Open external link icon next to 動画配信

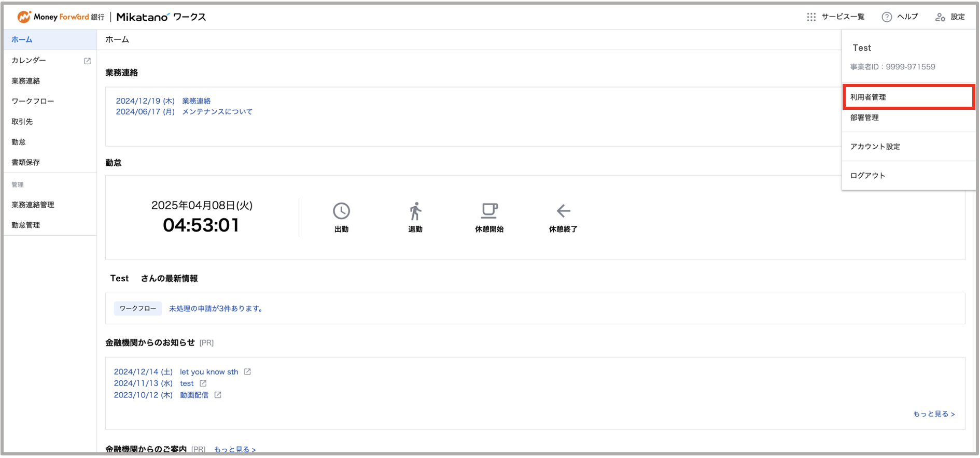tap(218, 395)
